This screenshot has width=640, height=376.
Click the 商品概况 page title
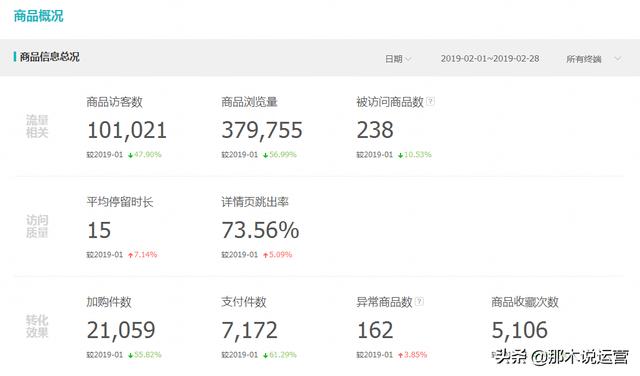(38, 16)
